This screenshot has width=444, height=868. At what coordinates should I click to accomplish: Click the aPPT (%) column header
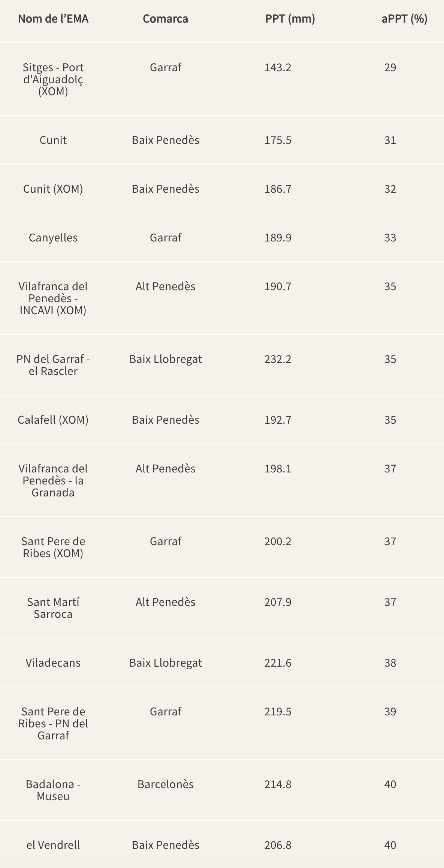pyautogui.click(x=404, y=19)
